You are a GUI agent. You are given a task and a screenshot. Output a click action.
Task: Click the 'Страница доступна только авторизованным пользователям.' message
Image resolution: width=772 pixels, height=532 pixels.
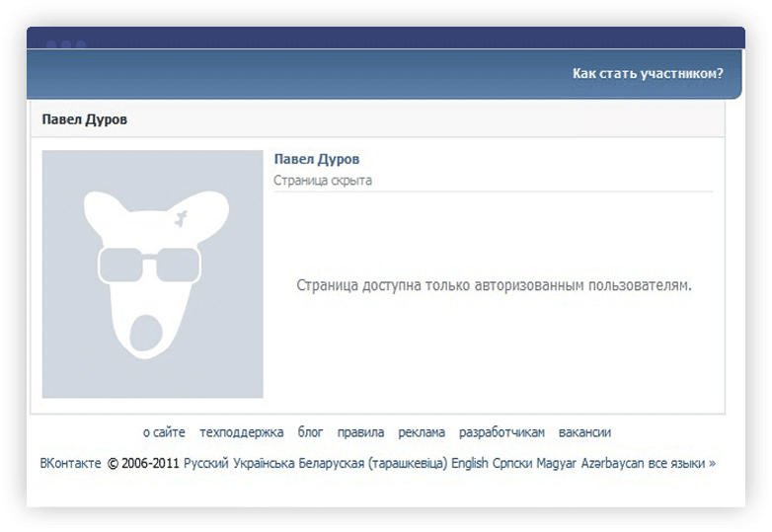click(494, 285)
